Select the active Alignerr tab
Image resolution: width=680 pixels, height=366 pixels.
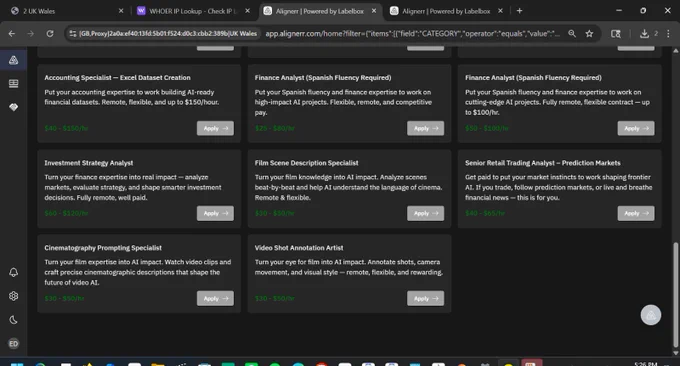pyautogui.click(x=320, y=11)
